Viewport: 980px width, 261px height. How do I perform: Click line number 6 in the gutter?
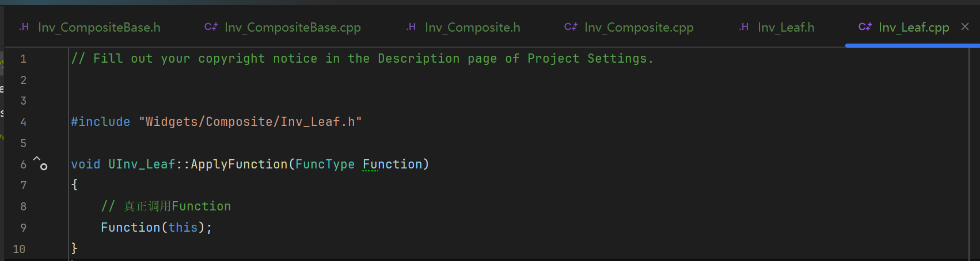(23, 164)
